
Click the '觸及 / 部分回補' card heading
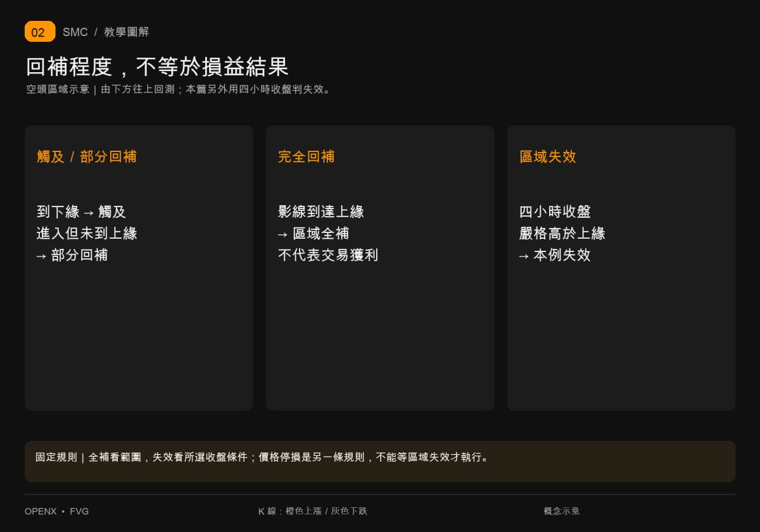tap(87, 156)
